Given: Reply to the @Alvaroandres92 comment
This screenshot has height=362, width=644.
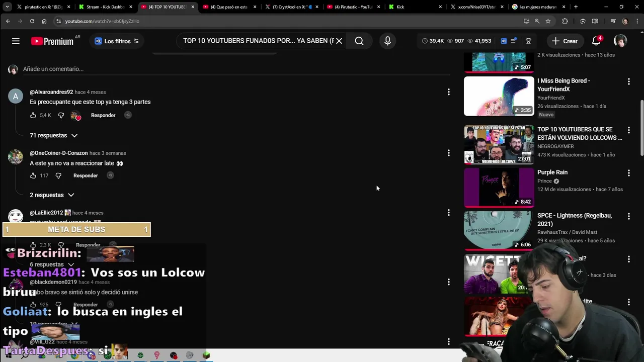Looking at the screenshot, I should click(x=103, y=115).
